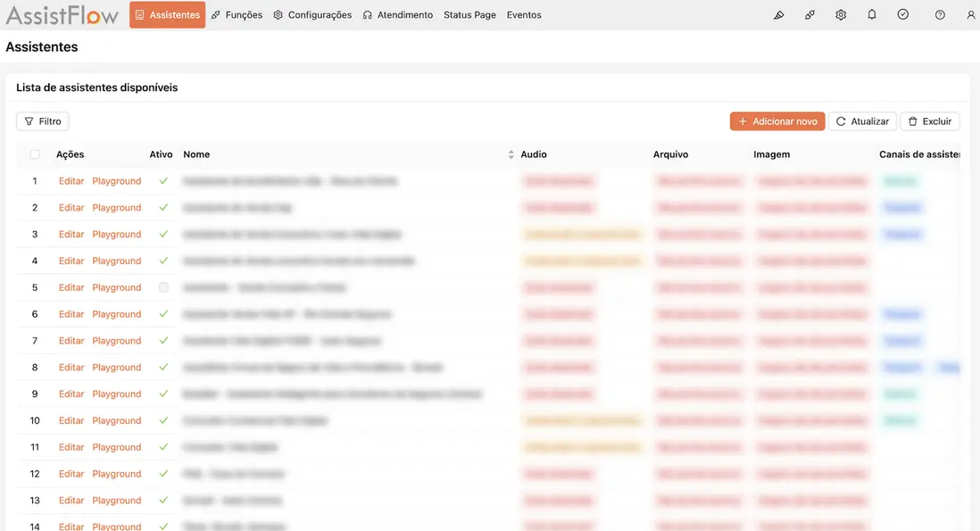980x531 pixels.
Task: Click Editar in row 13
Action: (71, 501)
